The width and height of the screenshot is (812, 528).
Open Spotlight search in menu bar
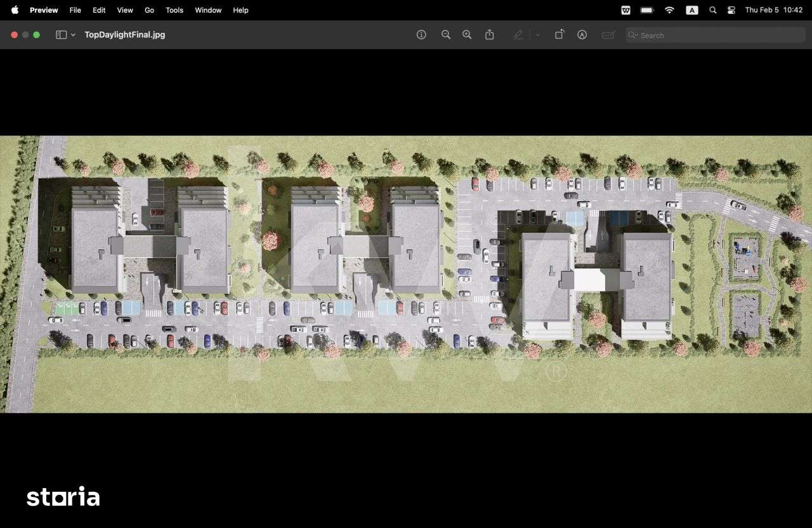[x=712, y=10]
